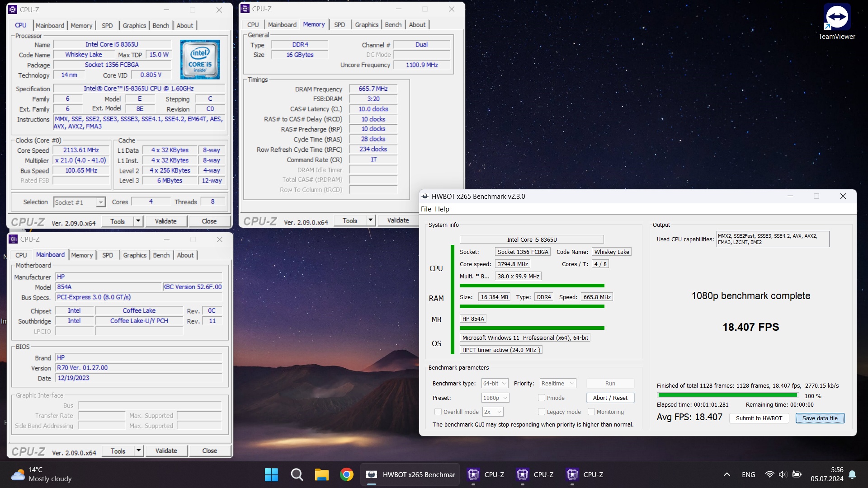The width and height of the screenshot is (868, 488).
Task: Open File menu in HWBOT
Action: (426, 209)
